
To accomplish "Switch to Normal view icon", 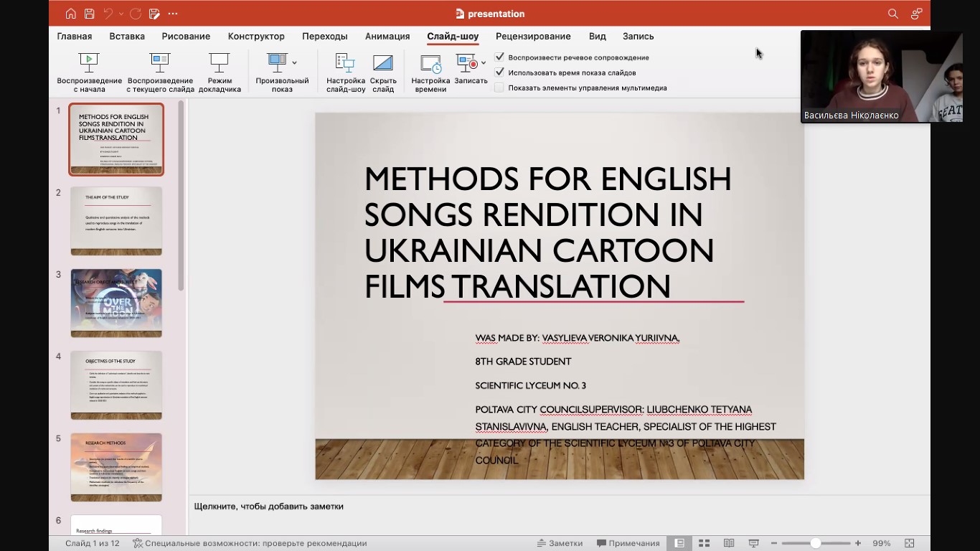I will pyautogui.click(x=679, y=543).
